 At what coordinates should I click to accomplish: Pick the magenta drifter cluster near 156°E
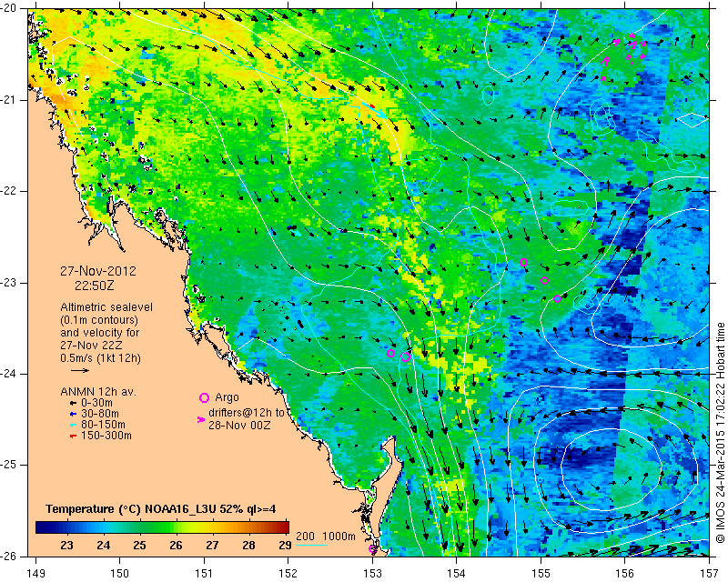point(624,56)
